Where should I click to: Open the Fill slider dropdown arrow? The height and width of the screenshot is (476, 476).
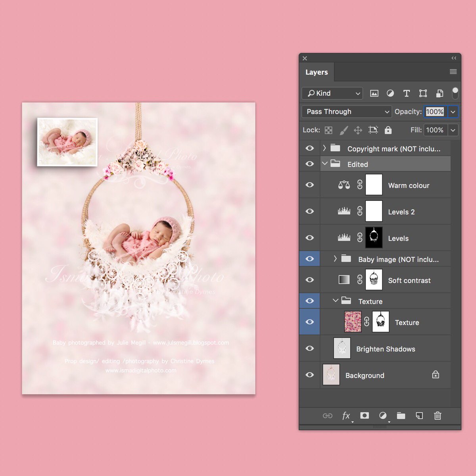click(453, 130)
